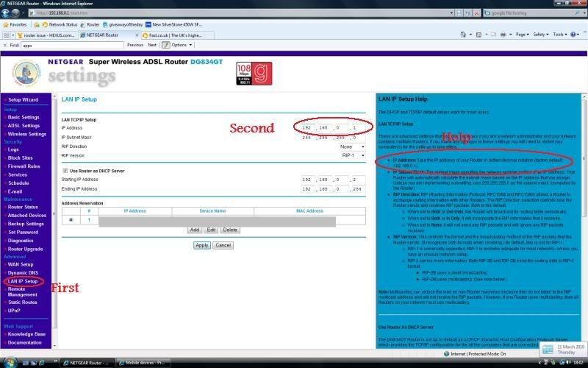Click the 108 Mbps g badge
This screenshot has width=588, height=368.
click(x=254, y=73)
